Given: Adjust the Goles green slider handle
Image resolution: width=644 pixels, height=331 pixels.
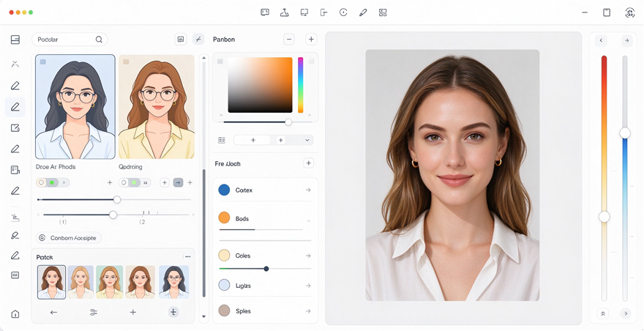Looking at the screenshot, I should pyautogui.click(x=266, y=269).
